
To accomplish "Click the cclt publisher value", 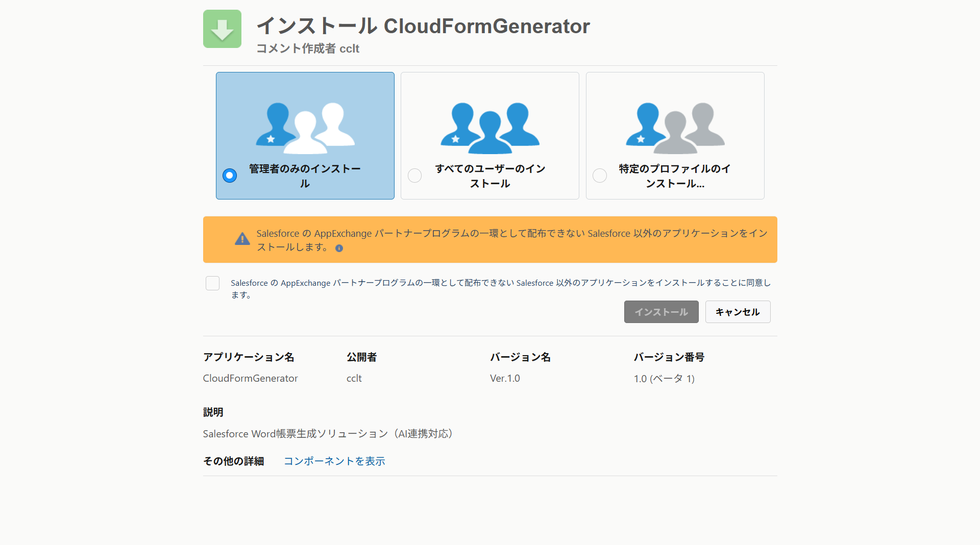I will click(x=354, y=378).
